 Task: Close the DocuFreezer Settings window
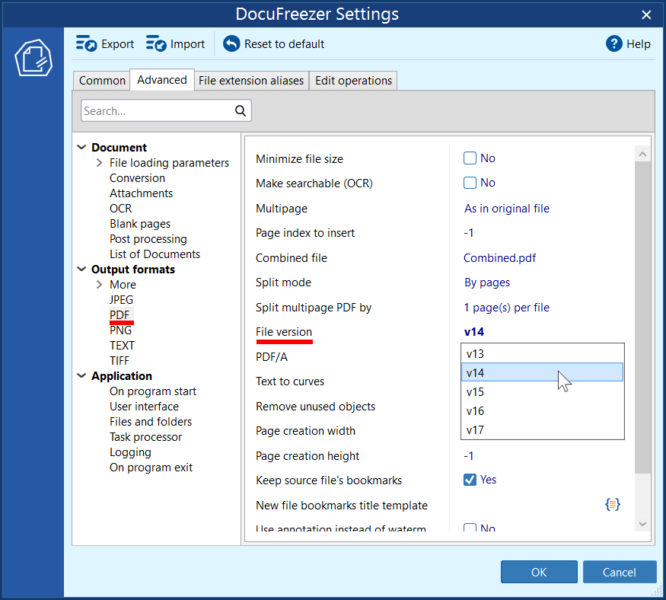pos(646,15)
